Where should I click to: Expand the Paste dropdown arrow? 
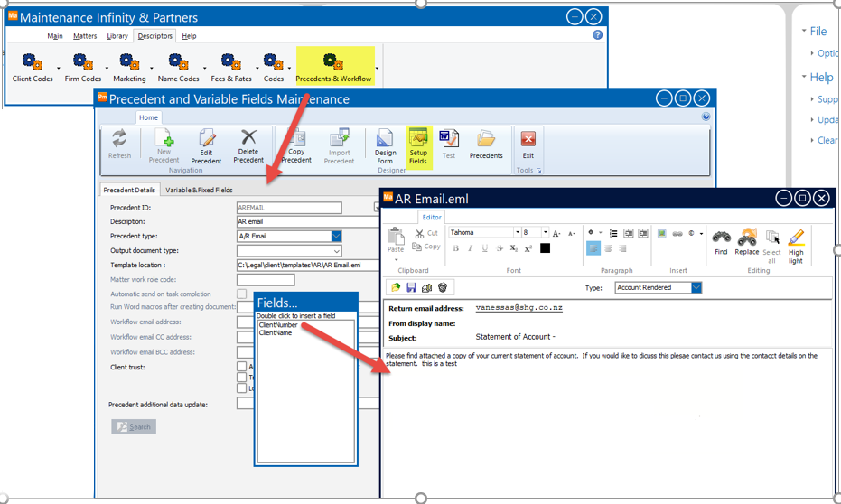coord(396,259)
